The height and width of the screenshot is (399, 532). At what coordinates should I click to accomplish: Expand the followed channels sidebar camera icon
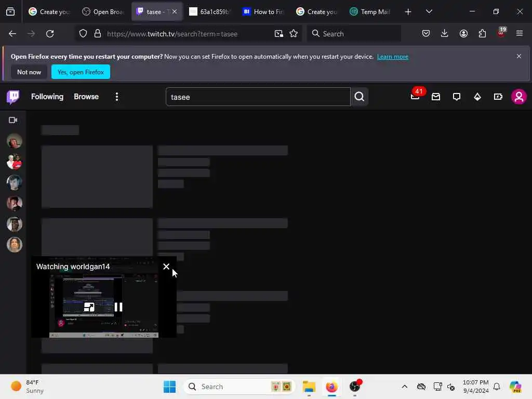point(13,120)
